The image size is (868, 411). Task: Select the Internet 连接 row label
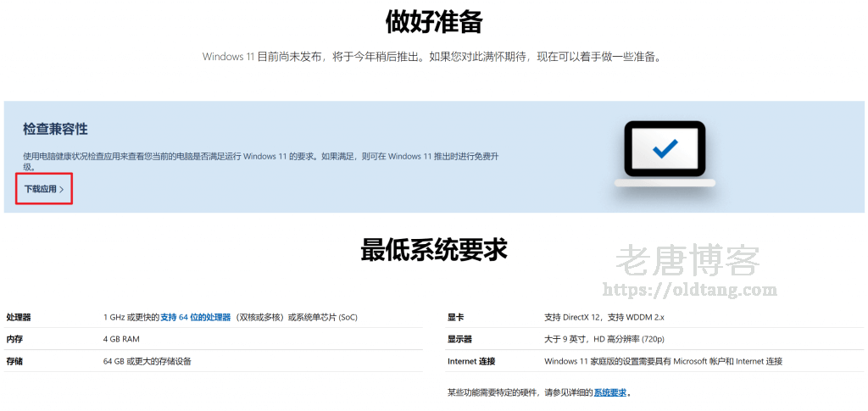(x=471, y=361)
